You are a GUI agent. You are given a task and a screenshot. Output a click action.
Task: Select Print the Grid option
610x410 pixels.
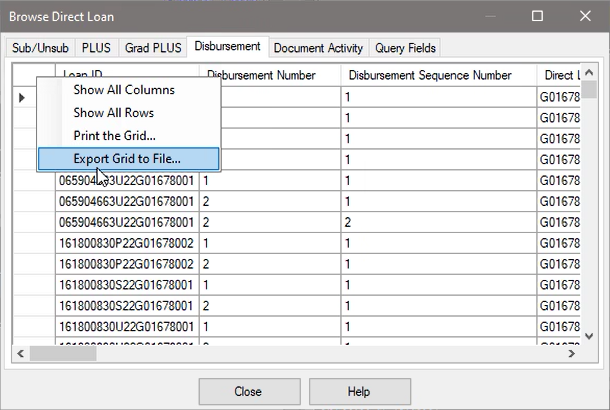pos(114,135)
